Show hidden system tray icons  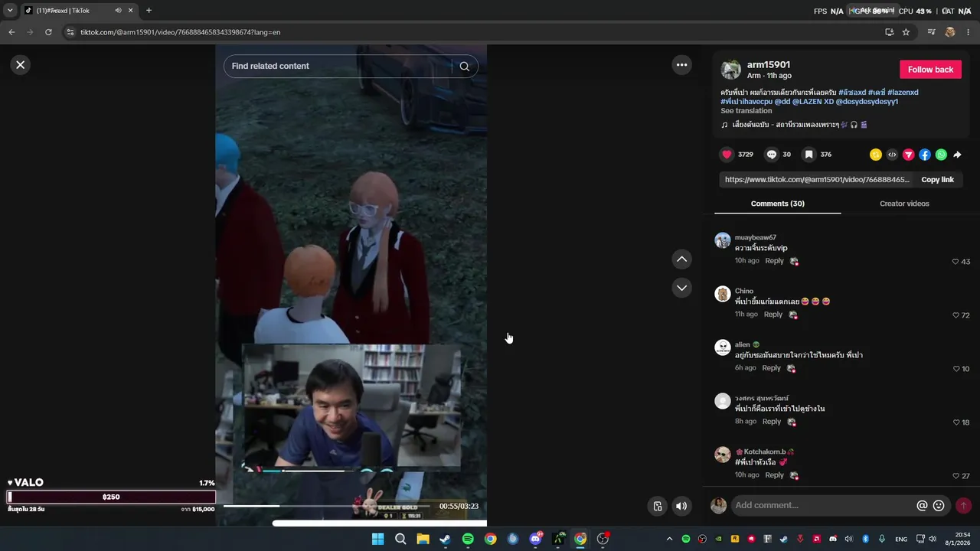pyautogui.click(x=669, y=539)
